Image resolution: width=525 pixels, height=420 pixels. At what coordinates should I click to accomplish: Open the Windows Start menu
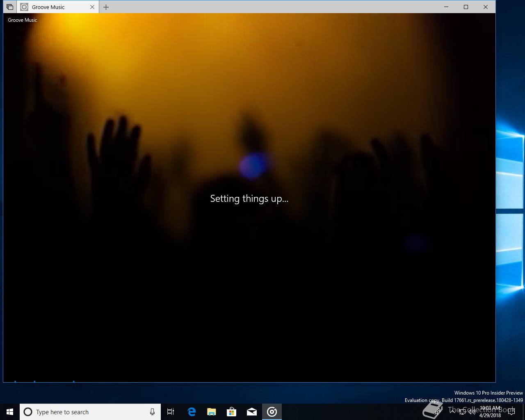pos(10,412)
